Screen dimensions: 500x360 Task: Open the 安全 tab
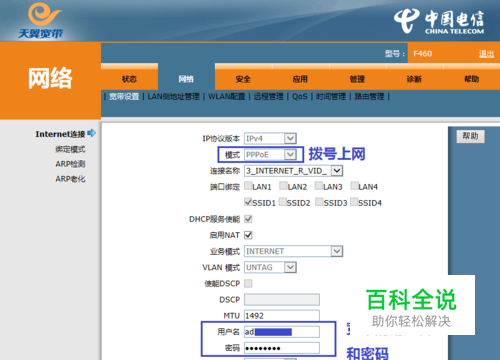pos(243,79)
